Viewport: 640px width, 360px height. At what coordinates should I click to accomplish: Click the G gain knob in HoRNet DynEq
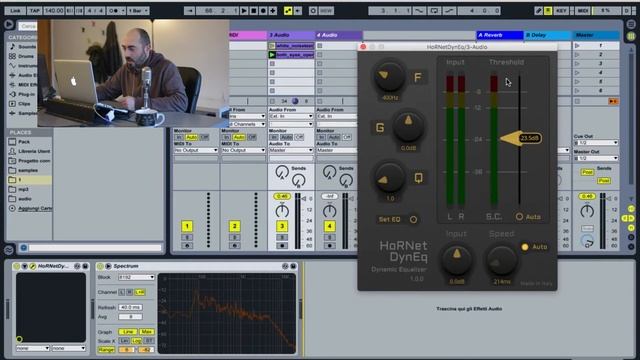point(408,126)
